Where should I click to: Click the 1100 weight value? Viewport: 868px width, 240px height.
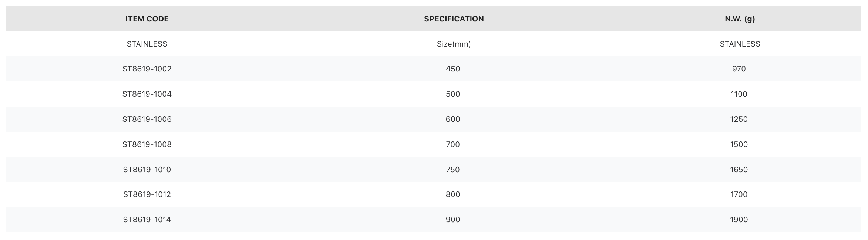[739, 94]
